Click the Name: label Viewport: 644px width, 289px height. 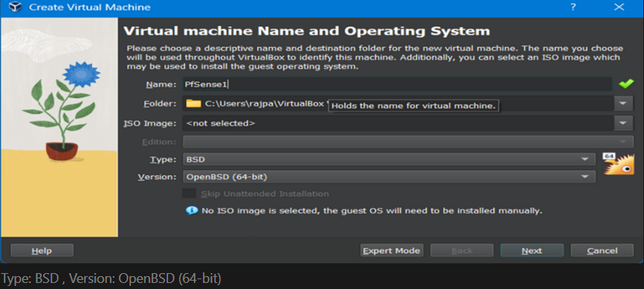point(161,85)
